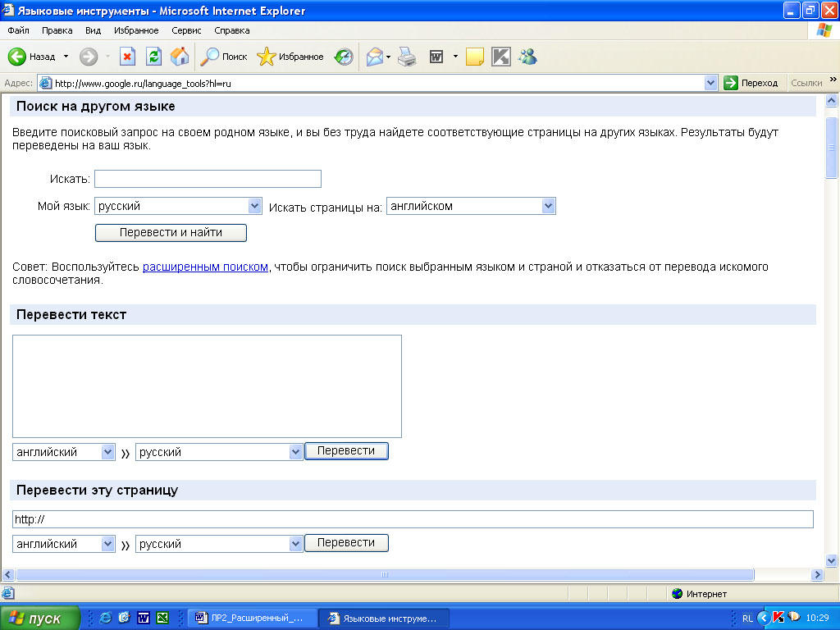Screen dimensions: 840x630
Task: Click the scroll right arrow
Action: click(x=816, y=574)
